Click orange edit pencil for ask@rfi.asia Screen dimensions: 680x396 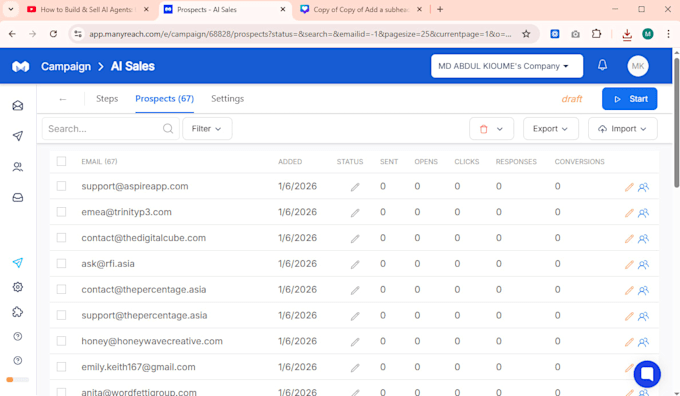(x=629, y=265)
